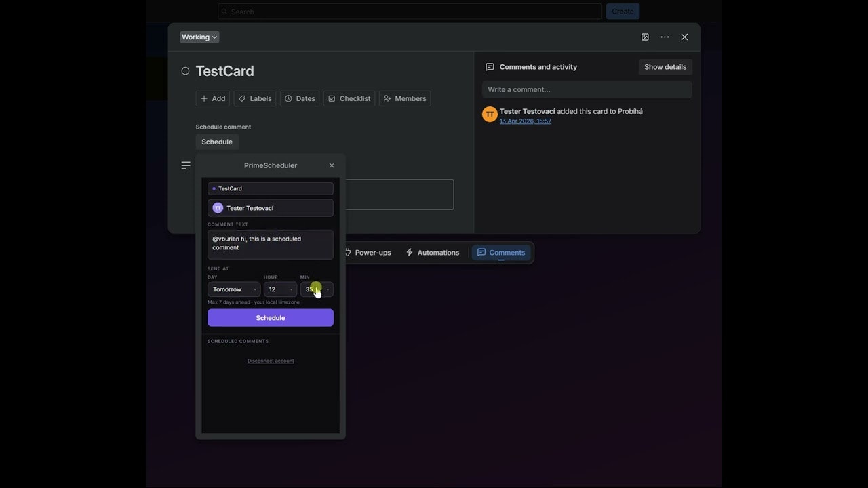Open the Automations tab

pos(433,253)
